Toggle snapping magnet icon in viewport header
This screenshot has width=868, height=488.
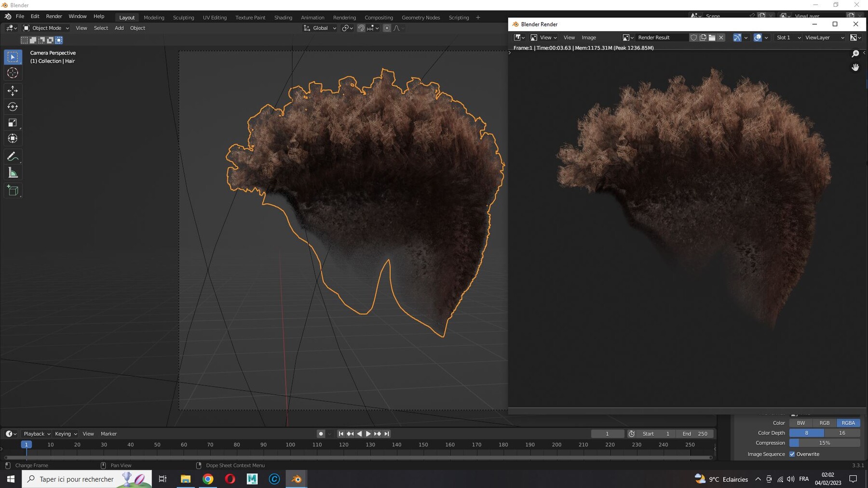(x=361, y=28)
